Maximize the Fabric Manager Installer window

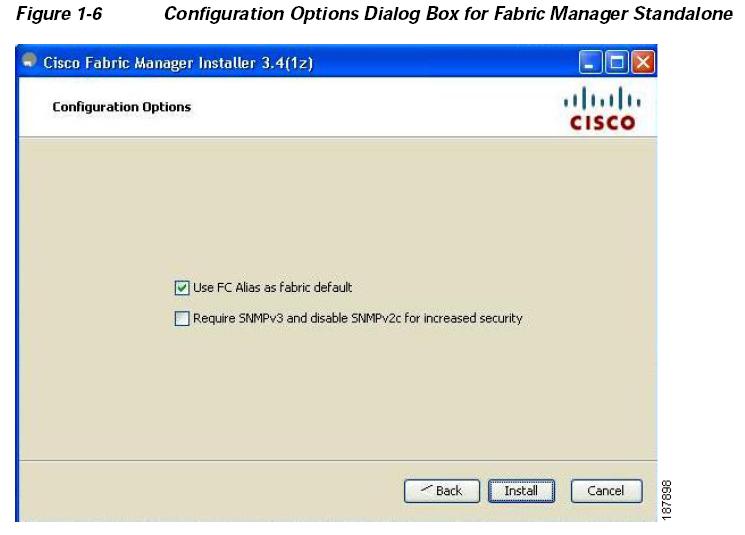(617, 62)
